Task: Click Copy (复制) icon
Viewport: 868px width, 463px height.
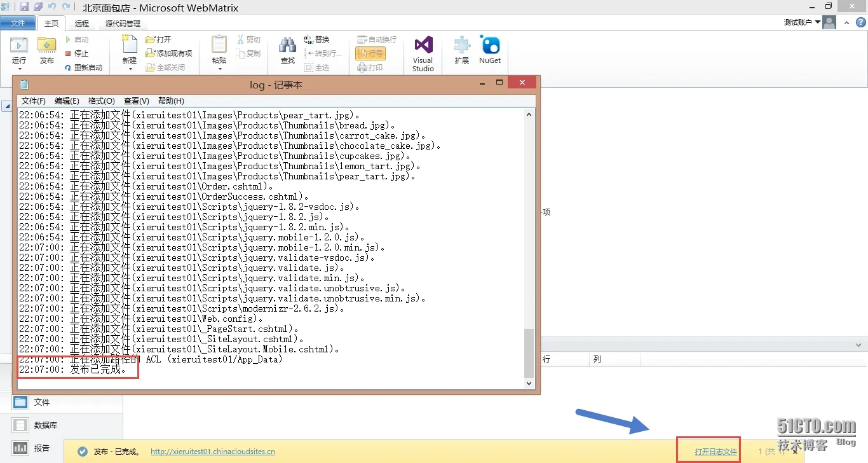Action: click(249, 53)
